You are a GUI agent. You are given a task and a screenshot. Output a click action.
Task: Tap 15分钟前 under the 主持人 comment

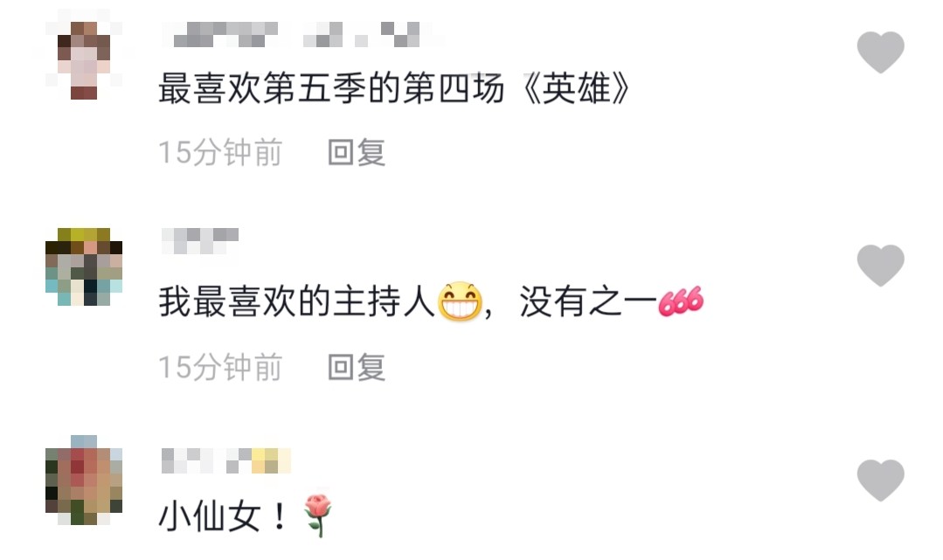pyautogui.click(x=220, y=367)
